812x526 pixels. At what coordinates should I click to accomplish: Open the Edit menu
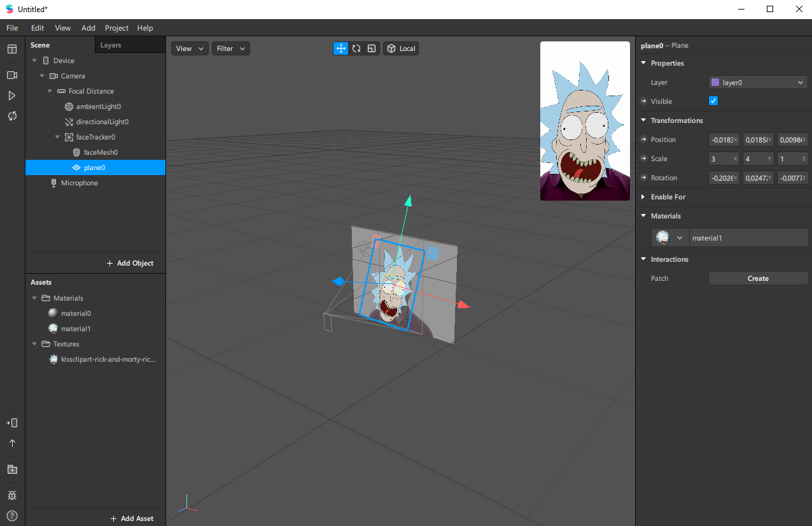tap(38, 28)
